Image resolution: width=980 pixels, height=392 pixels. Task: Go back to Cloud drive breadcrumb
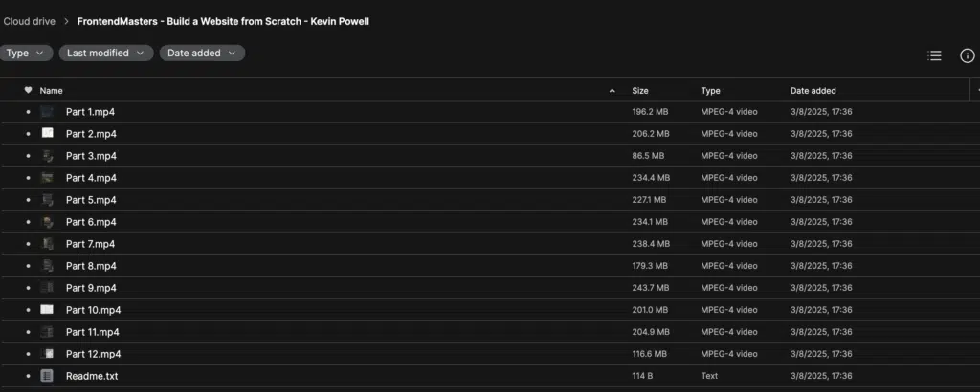[x=30, y=21]
